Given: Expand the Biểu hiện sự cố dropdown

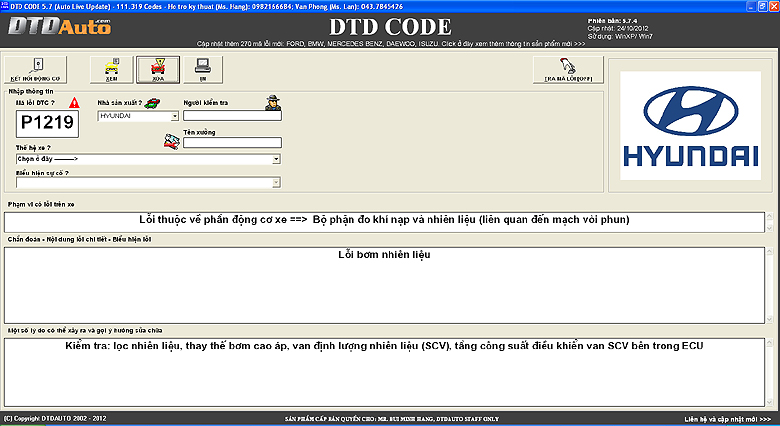Looking at the screenshot, I should click(276, 183).
